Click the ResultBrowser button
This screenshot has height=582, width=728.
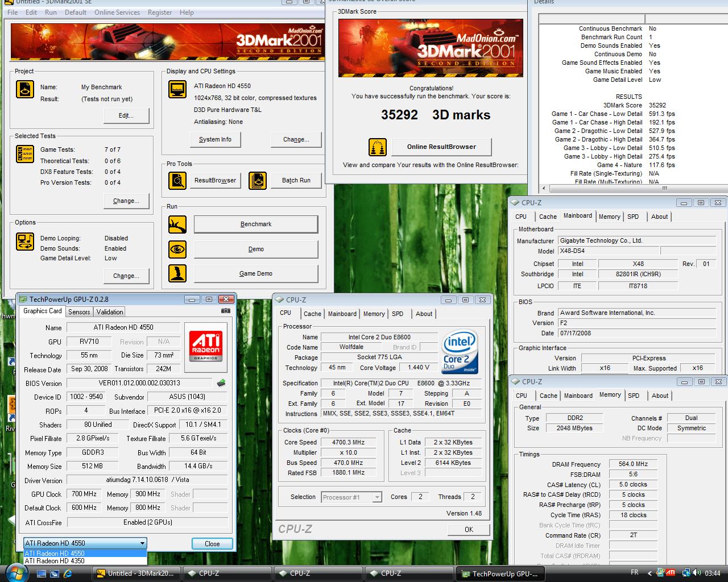click(x=215, y=181)
